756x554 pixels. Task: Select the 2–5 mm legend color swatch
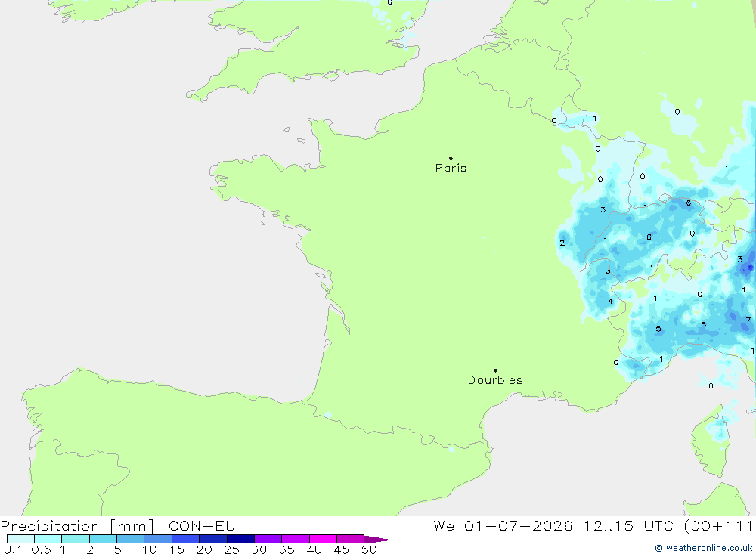coord(103,539)
